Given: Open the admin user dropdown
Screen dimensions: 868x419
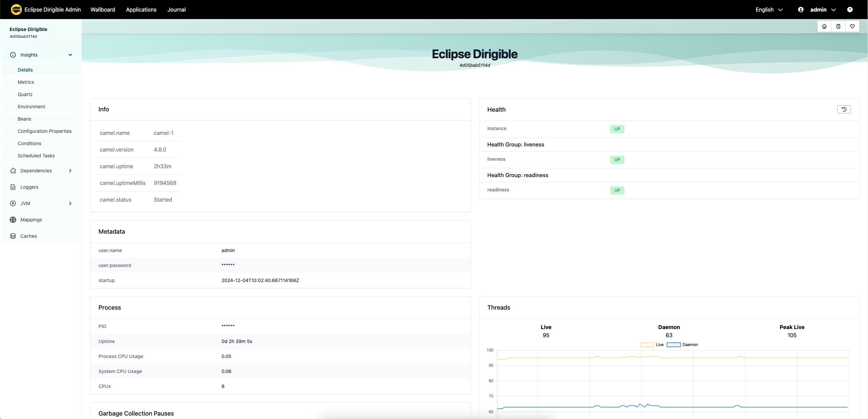Looking at the screenshot, I should coord(817,10).
